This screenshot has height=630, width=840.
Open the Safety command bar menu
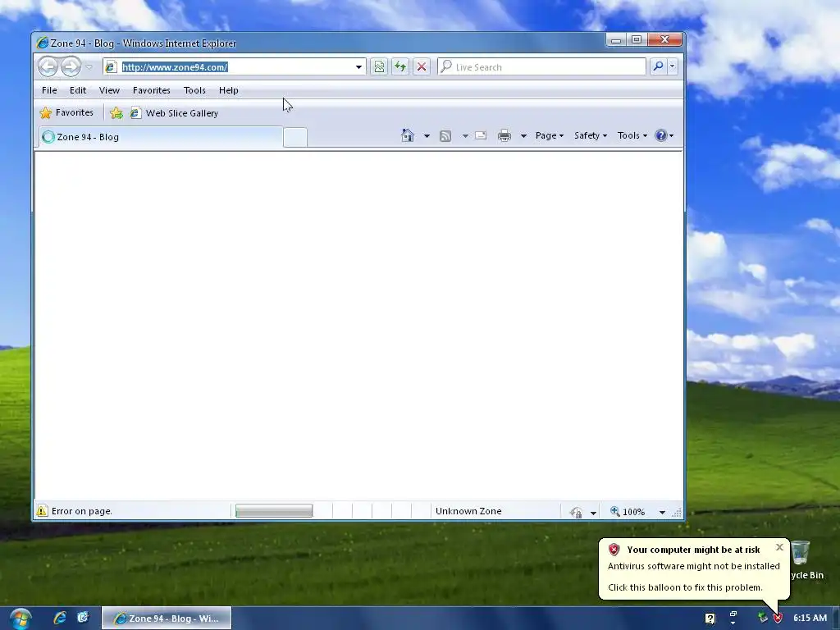[591, 135]
